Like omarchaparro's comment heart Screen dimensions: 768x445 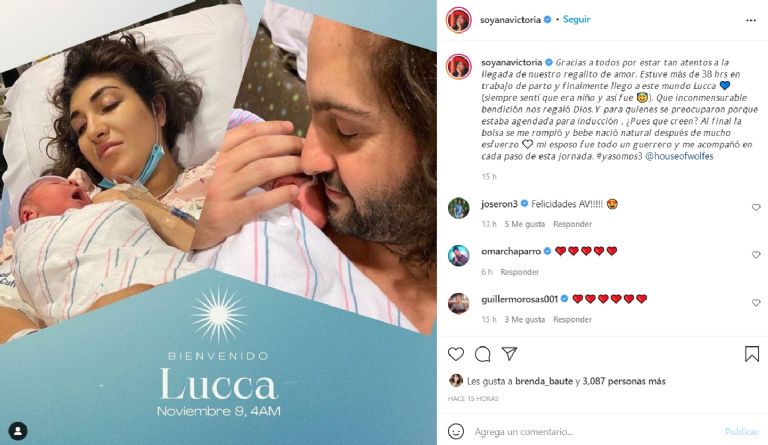coord(756,255)
